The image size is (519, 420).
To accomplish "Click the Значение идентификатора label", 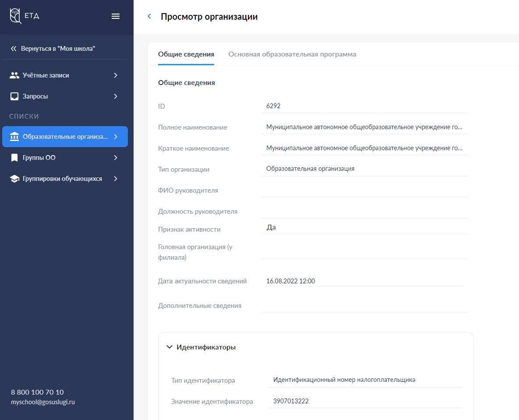I will pos(212,402).
